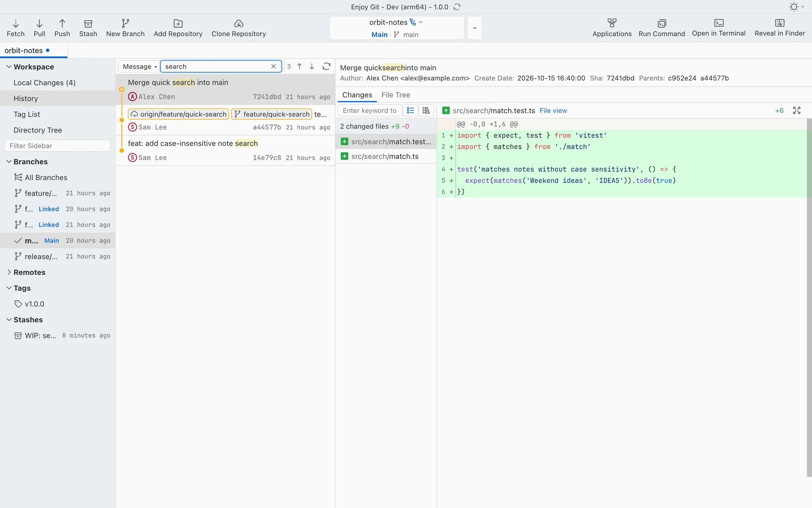
Task: Open the repository switcher chevron dropdown
Action: click(474, 28)
